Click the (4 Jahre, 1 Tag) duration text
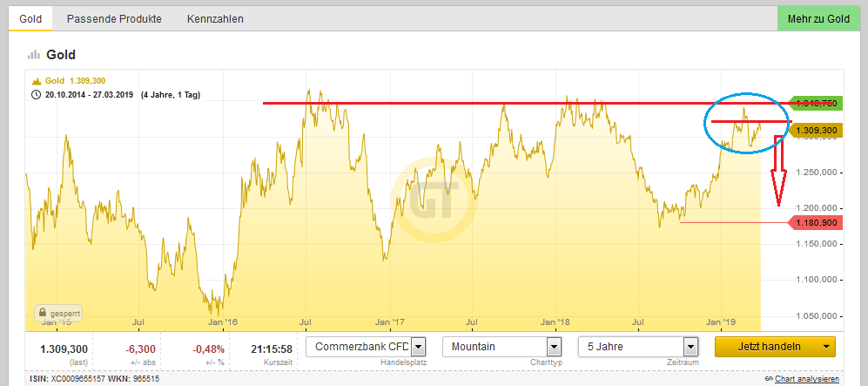868x386 pixels. point(171,95)
